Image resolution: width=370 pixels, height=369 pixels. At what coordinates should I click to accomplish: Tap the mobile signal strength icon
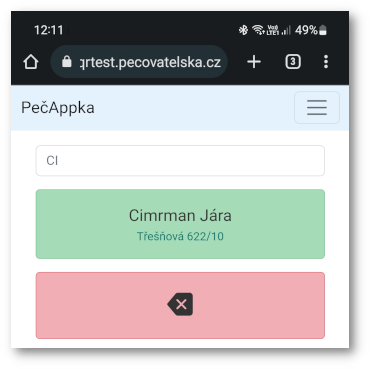[x=286, y=30]
